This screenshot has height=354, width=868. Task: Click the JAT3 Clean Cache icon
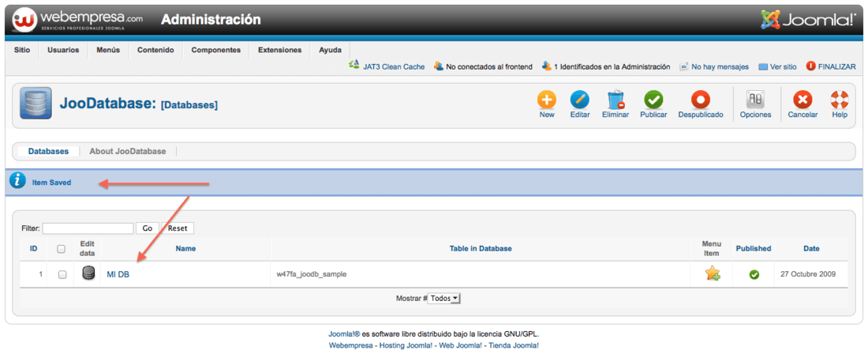tap(354, 66)
